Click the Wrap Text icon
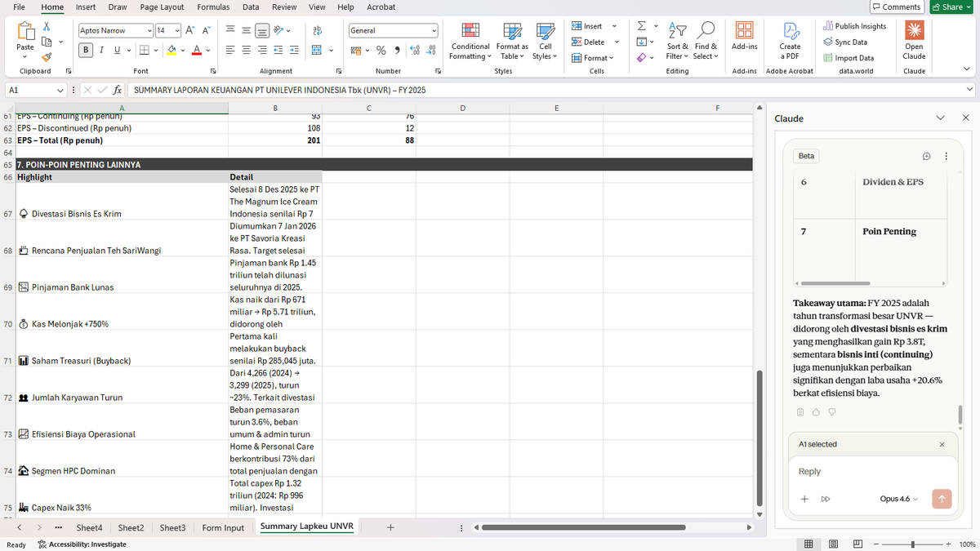The height and width of the screenshot is (551, 980). (316, 30)
